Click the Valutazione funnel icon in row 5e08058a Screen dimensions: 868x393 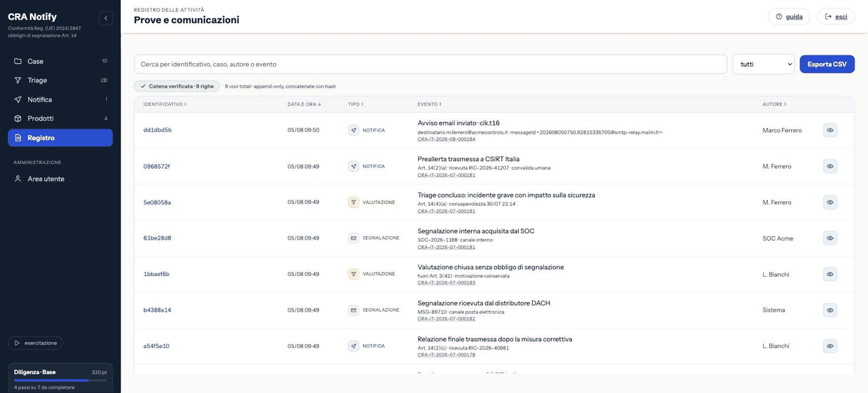pyautogui.click(x=353, y=202)
